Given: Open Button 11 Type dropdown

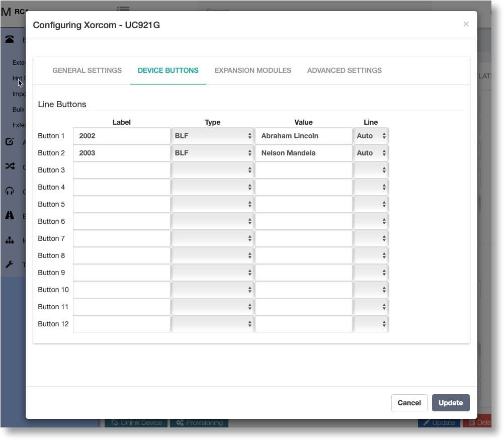Looking at the screenshot, I should (212, 307).
